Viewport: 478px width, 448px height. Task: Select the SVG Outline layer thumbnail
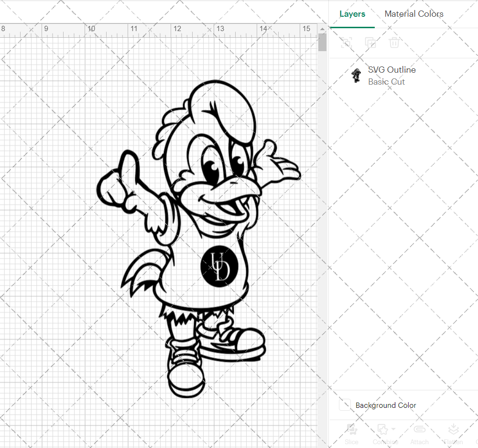[356, 76]
